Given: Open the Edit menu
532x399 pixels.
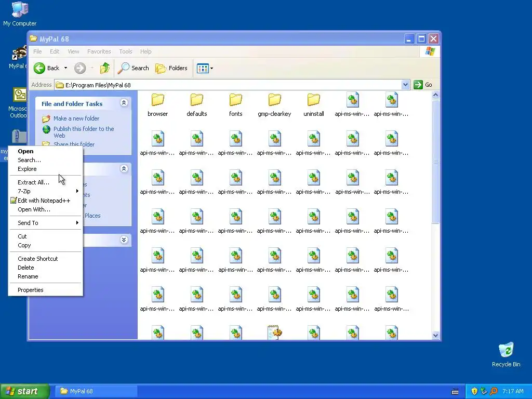Looking at the screenshot, I should tap(55, 51).
